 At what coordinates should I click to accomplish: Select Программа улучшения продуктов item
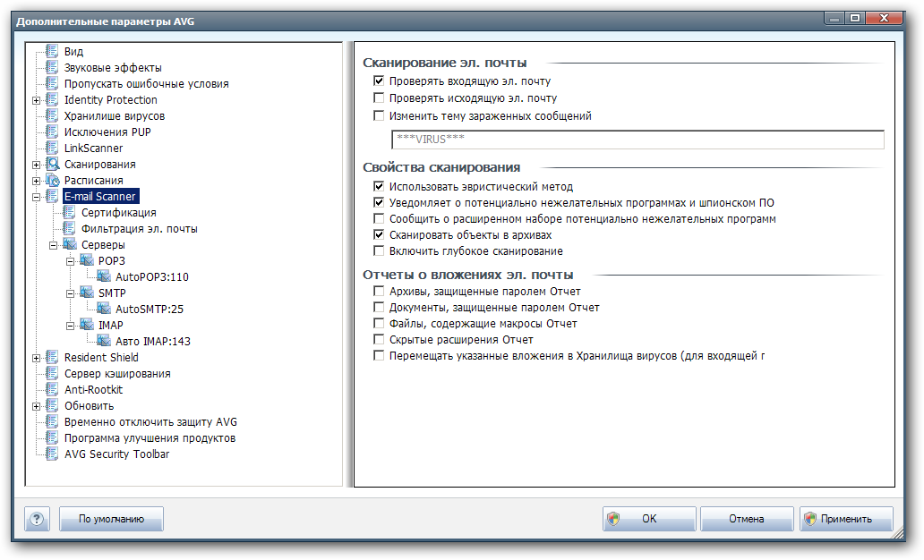coord(150,437)
